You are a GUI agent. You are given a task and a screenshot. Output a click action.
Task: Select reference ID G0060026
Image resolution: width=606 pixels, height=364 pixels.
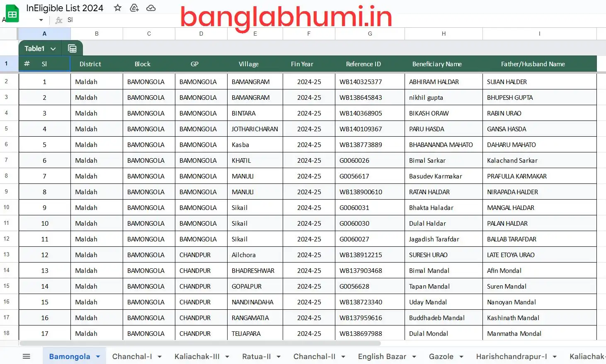click(x=370, y=160)
